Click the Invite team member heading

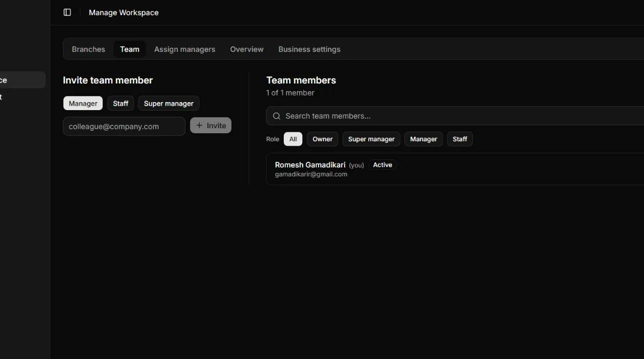(x=108, y=80)
